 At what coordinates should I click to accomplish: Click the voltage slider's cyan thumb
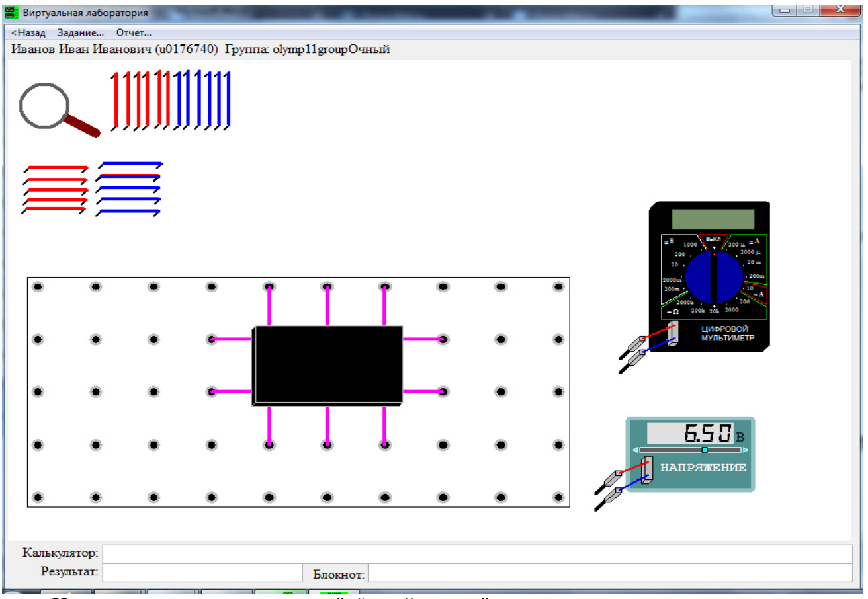(705, 450)
